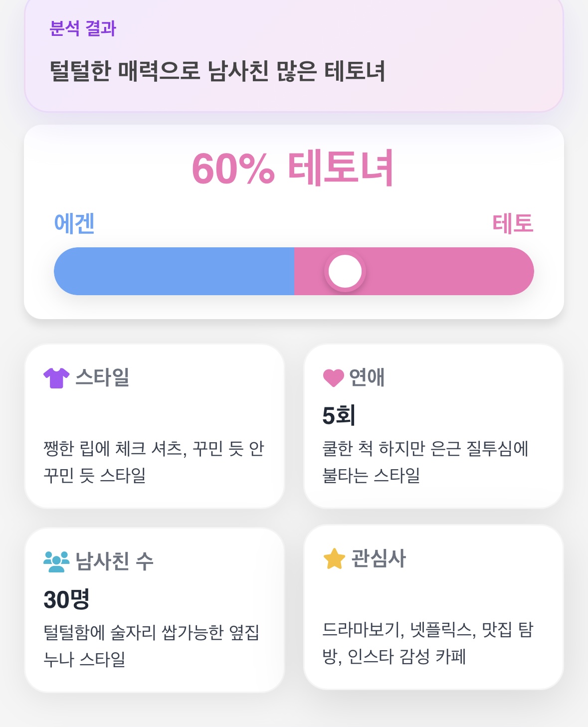Click the 5회 count text

tap(339, 416)
